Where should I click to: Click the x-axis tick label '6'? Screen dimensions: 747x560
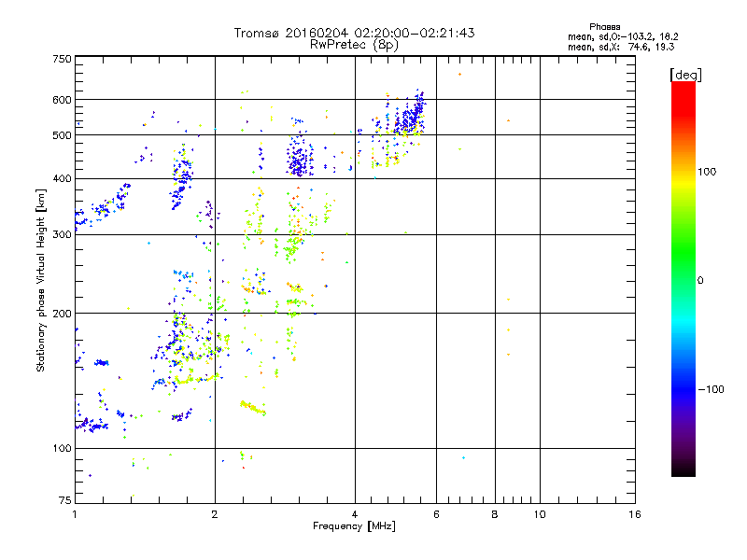click(x=436, y=514)
